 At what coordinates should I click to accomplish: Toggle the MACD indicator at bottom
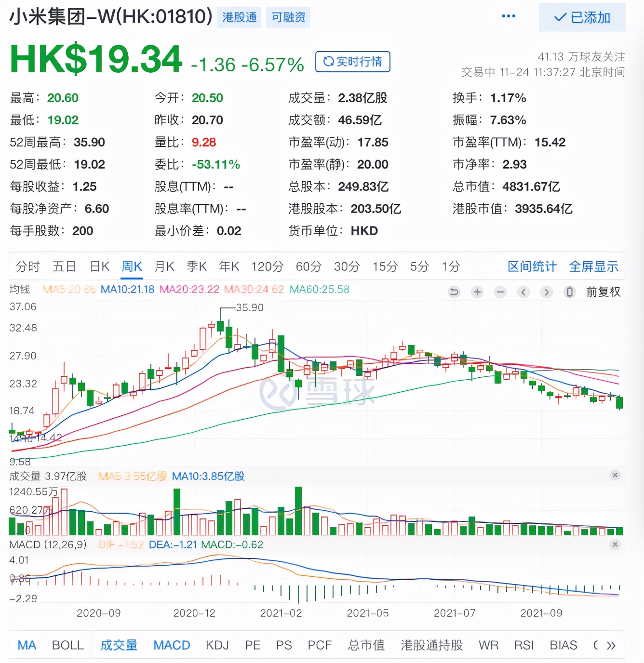pos(172,645)
